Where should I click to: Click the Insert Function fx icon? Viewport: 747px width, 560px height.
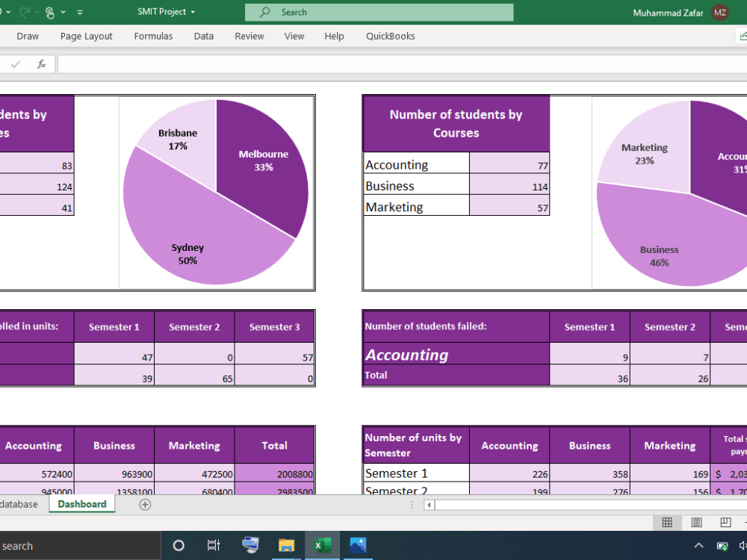(41, 63)
